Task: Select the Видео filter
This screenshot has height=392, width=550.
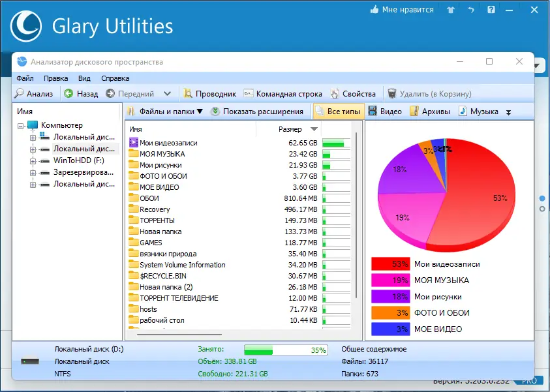Action: point(385,112)
